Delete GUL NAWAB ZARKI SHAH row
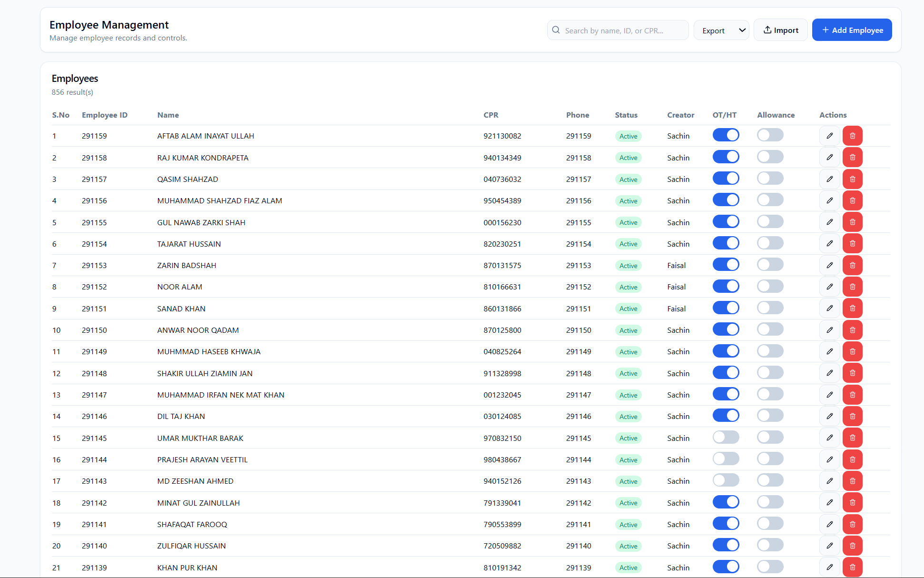The width and height of the screenshot is (924, 578). (852, 222)
